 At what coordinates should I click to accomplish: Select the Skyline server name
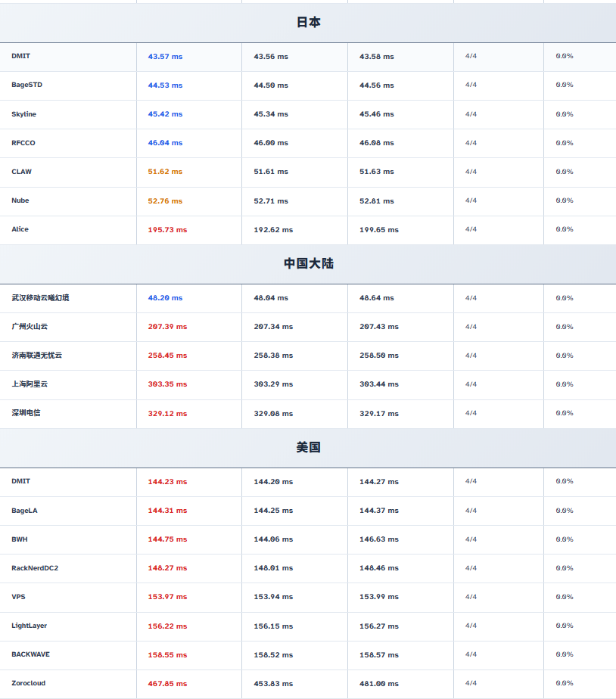click(x=24, y=114)
